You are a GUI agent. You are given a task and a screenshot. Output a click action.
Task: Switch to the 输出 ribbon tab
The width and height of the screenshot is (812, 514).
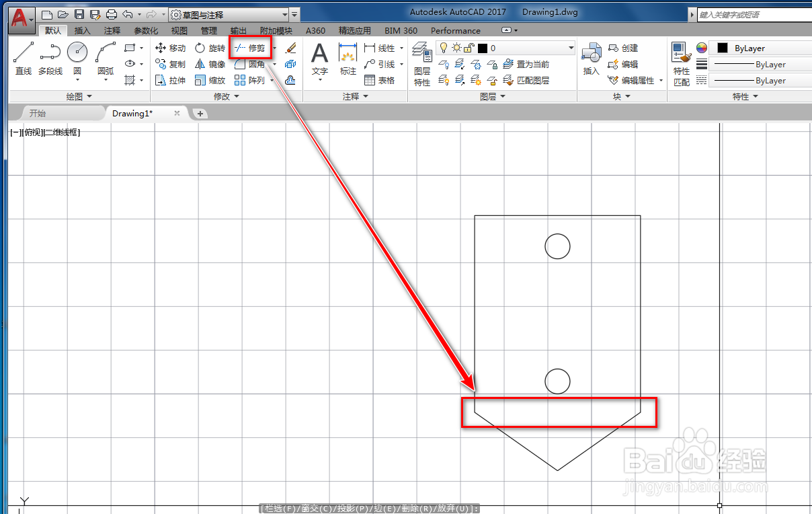[238, 30]
